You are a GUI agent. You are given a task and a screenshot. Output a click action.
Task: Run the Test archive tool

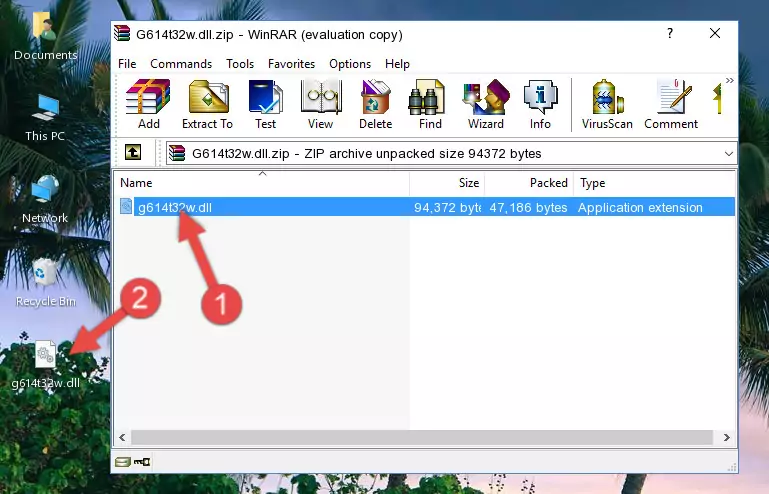pyautogui.click(x=265, y=104)
